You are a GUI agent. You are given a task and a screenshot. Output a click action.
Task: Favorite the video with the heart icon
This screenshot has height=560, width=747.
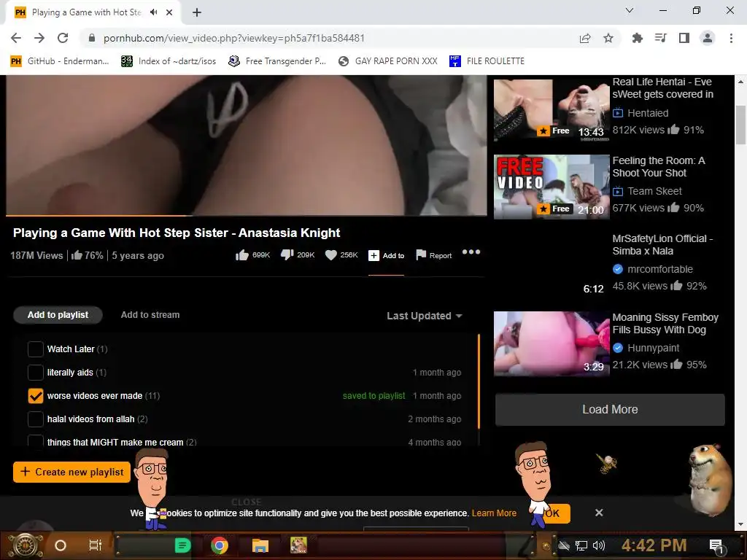(341, 255)
